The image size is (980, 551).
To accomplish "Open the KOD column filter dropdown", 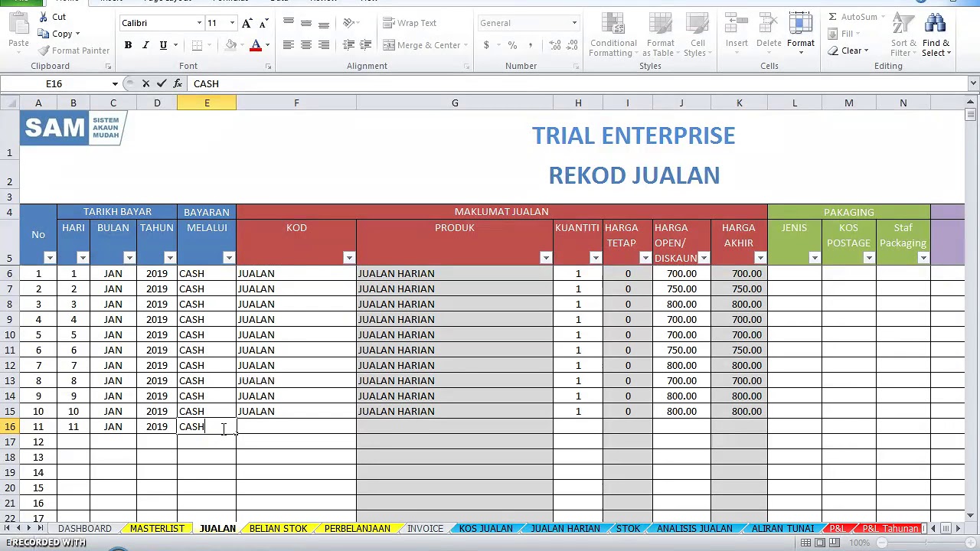I will [x=349, y=258].
